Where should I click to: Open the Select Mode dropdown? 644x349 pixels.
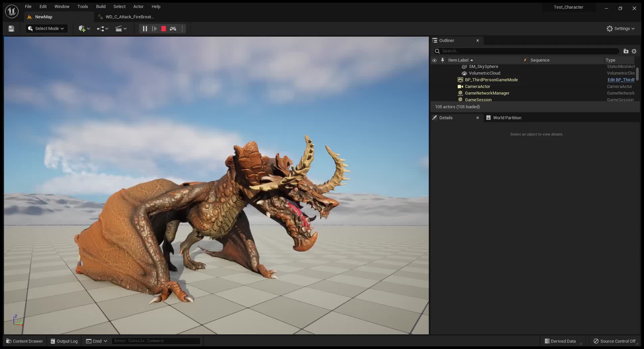[46, 29]
